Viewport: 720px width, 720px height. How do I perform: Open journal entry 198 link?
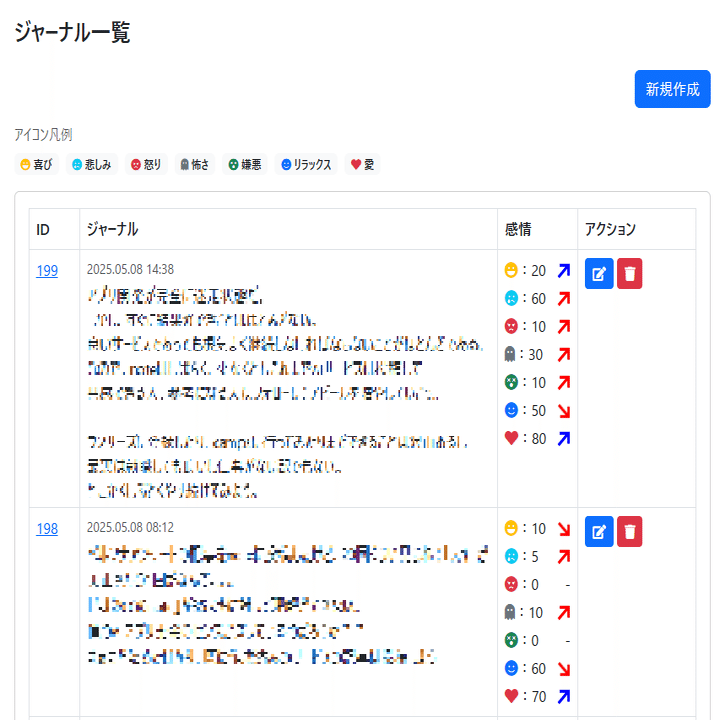point(47,529)
